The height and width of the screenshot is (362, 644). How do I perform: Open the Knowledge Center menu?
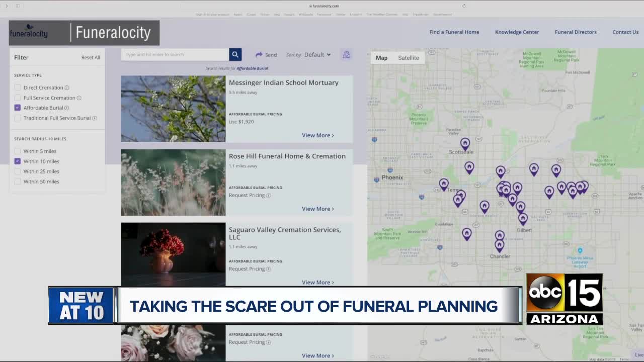tap(517, 32)
